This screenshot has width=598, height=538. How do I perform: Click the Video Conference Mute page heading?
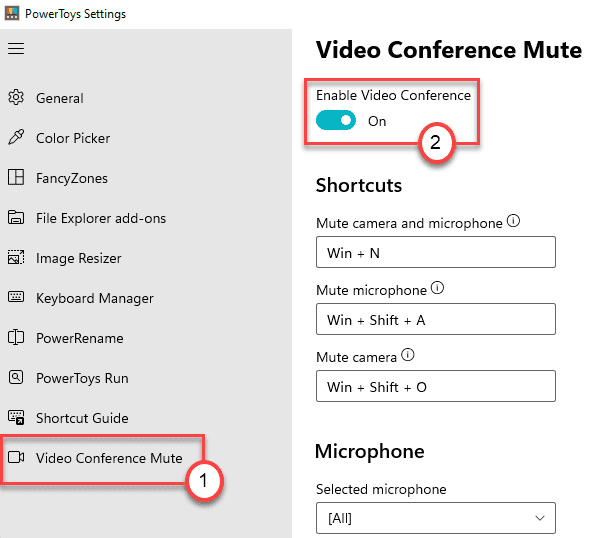point(449,50)
